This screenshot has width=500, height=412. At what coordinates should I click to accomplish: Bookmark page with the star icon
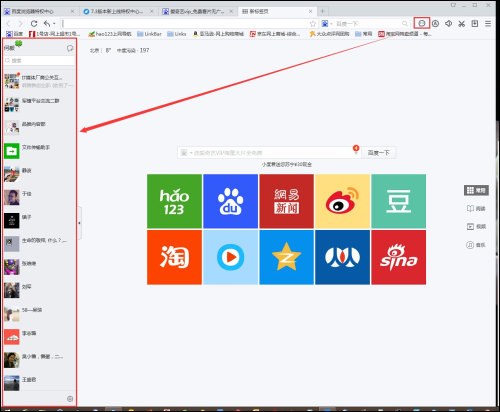pyautogui.click(x=313, y=24)
